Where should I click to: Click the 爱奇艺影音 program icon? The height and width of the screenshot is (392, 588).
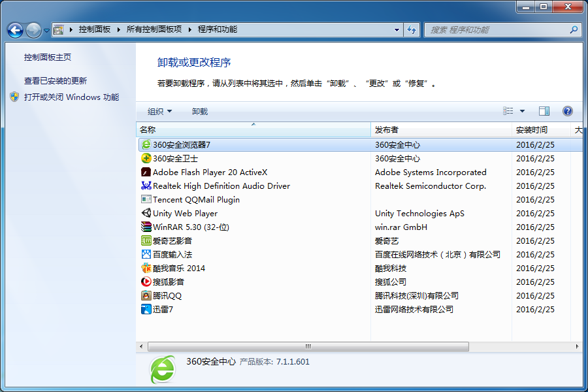point(146,240)
